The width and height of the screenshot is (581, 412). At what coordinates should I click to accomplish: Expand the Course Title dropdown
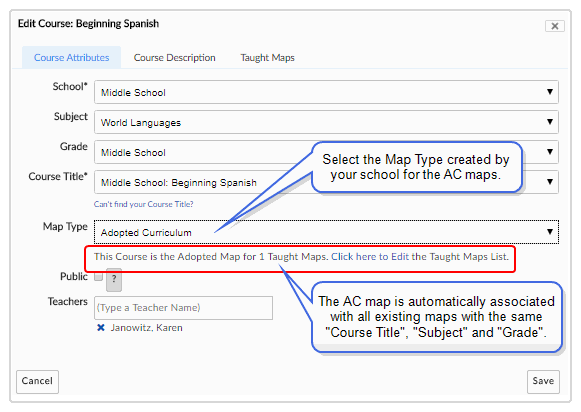tap(326, 182)
